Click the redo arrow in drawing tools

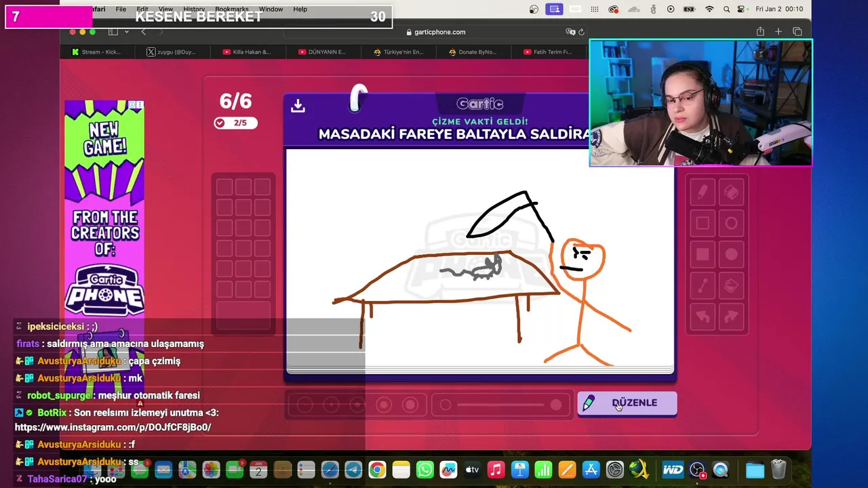click(731, 317)
